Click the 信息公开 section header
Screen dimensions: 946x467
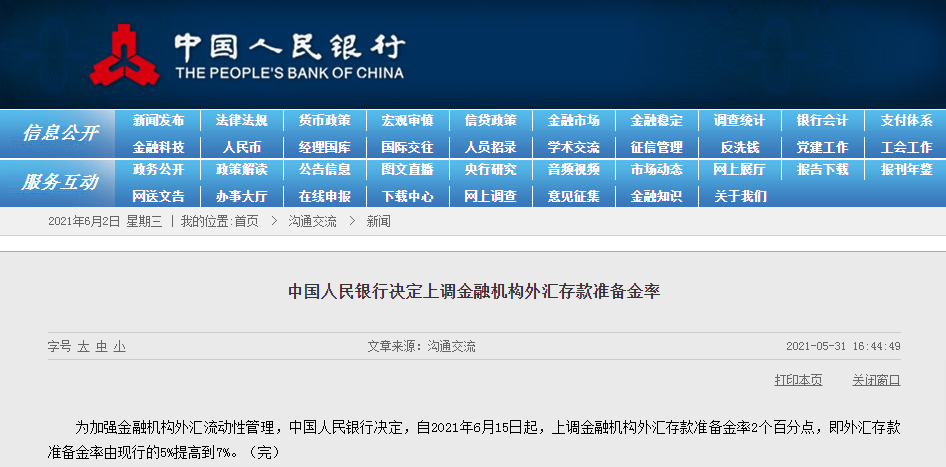pyautogui.click(x=59, y=133)
